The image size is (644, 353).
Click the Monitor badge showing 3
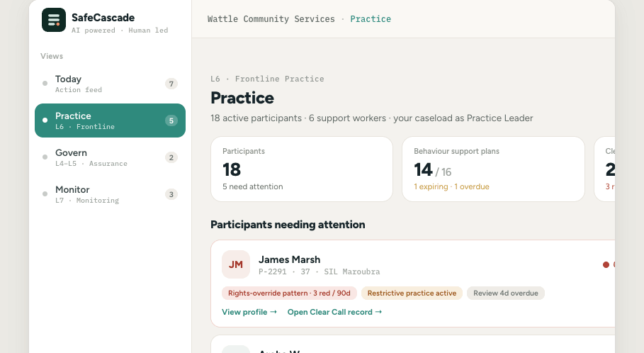pos(171,194)
